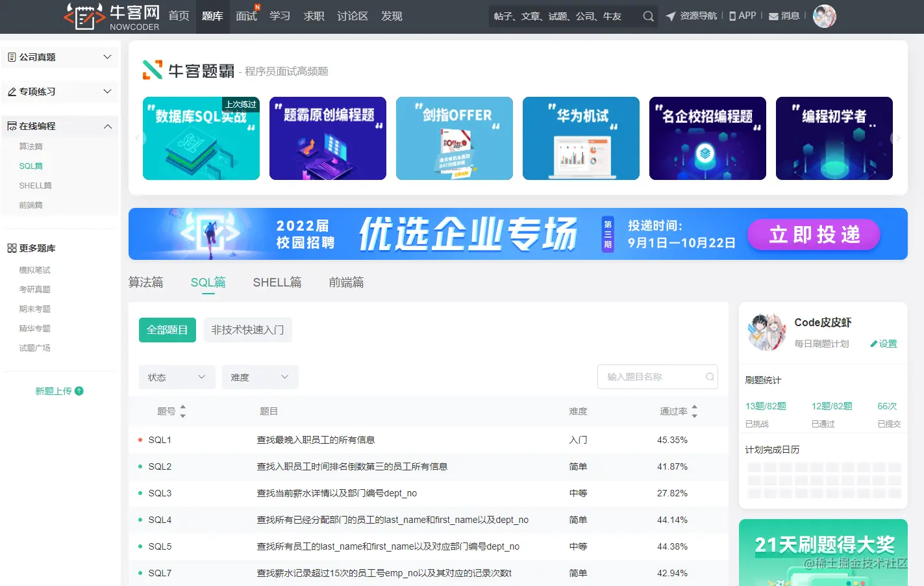The height and width of the screenshot is (586, 924).
Task: Expand 专项练习 sidebar section
Action: pyautogui.click(x=60, y=92)
